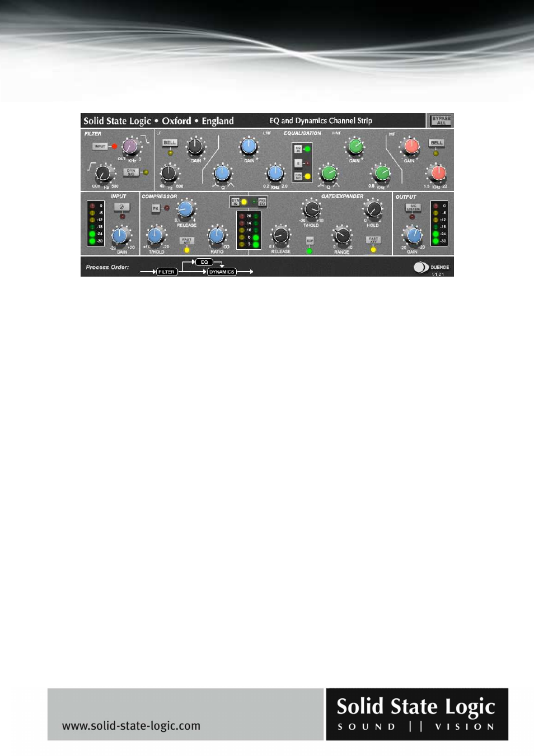
Task: Enable the HF BELL switch
Action: point(437,143)
